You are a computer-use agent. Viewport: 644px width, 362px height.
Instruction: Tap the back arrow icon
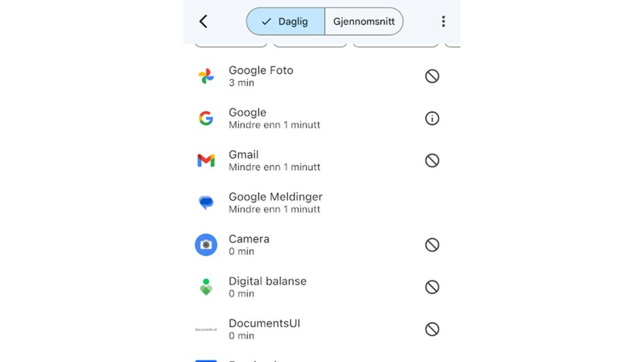point(203,21)
